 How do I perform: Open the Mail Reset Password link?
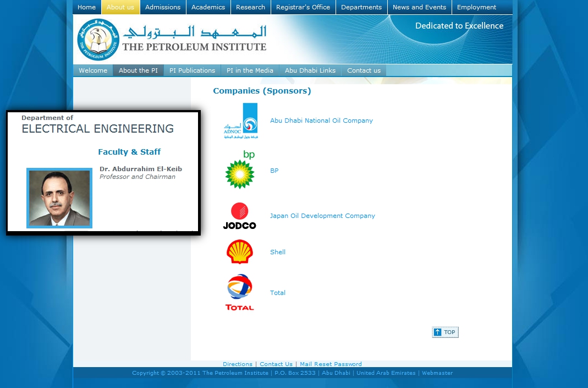(x=331, y=364)
